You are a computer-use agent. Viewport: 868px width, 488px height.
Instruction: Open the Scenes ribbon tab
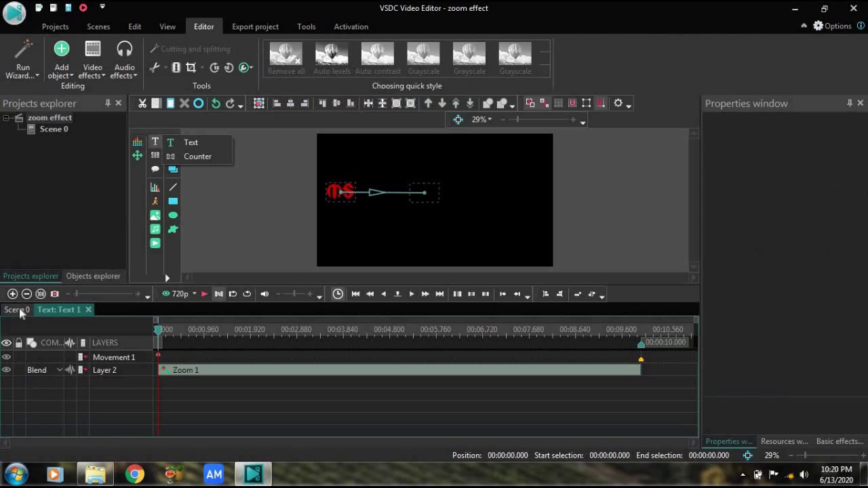98,26
